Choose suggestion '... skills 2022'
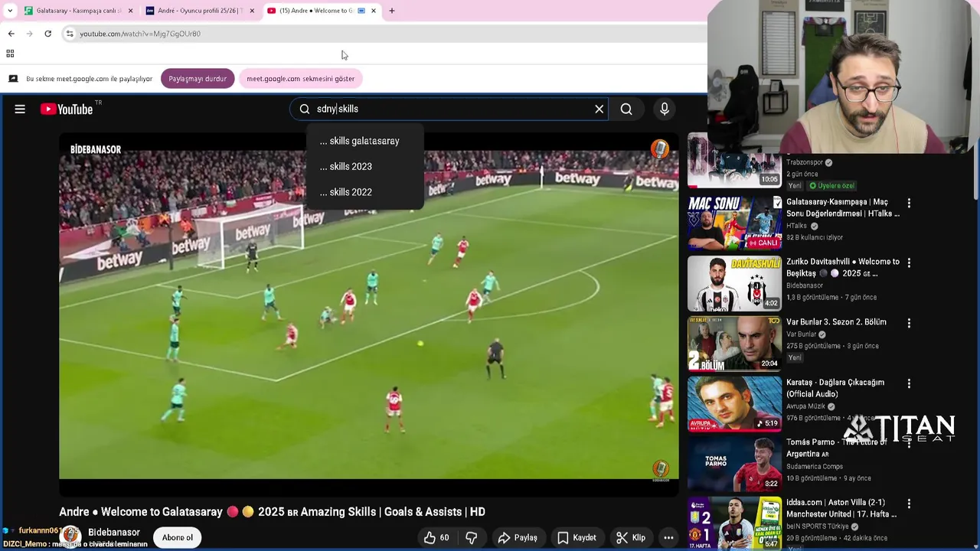Image resolution: width=980 pixels, height=551 pixels. 365,192
